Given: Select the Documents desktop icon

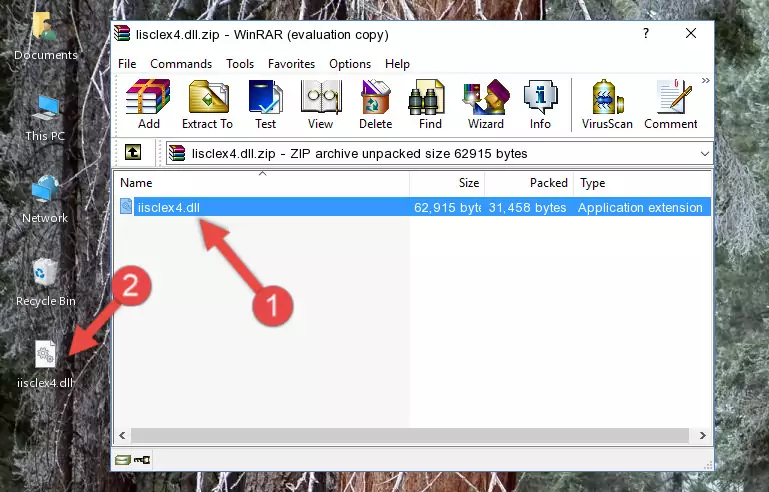Looking at the screenshot, I should click(x=45, y=35).
